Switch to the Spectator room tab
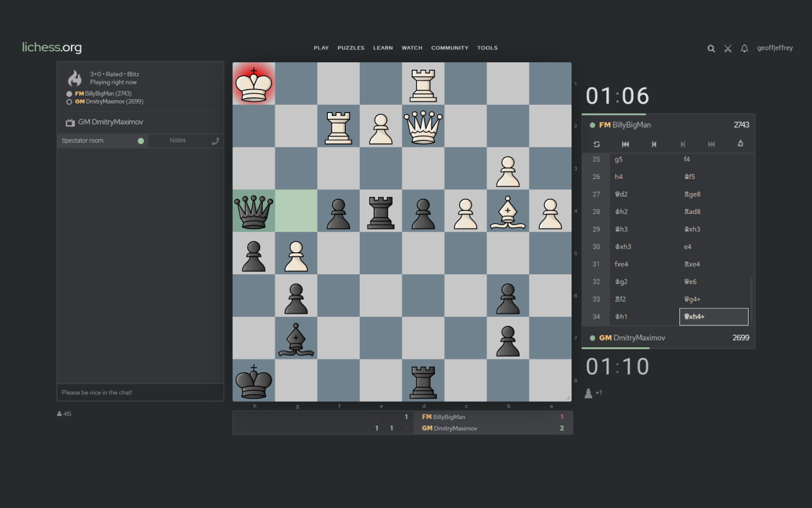The image size is (812, 508). pos(103,141)
